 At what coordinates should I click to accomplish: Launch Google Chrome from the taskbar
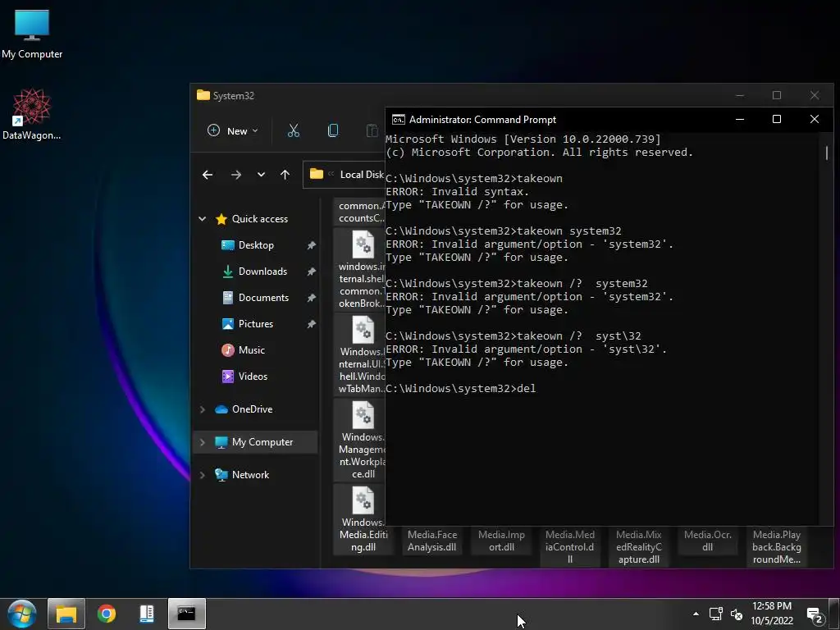tap(107, 614)
